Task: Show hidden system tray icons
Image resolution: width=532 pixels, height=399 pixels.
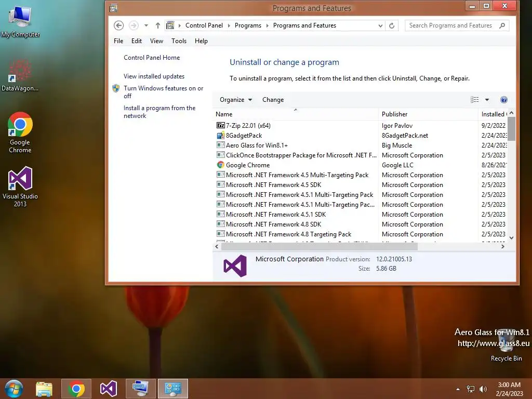Action: (x=458, y=389)
